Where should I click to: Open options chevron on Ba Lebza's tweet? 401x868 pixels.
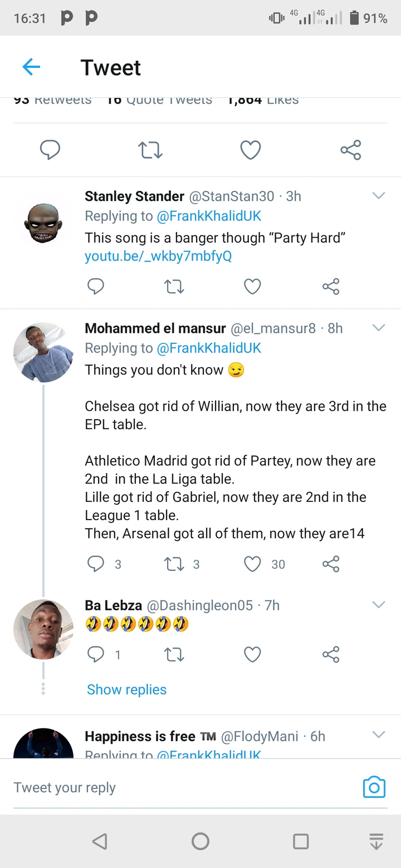point(378,605)
